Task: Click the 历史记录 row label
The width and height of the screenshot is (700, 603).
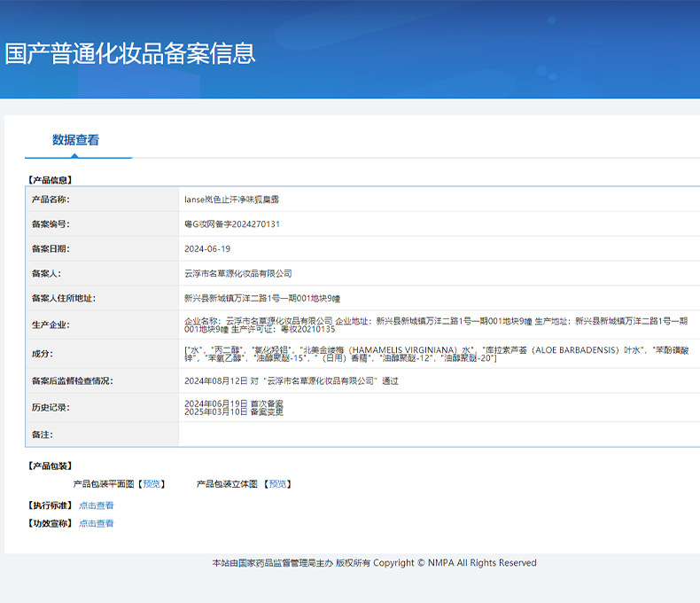Action: pyautogui.click(x=51, y=407)
